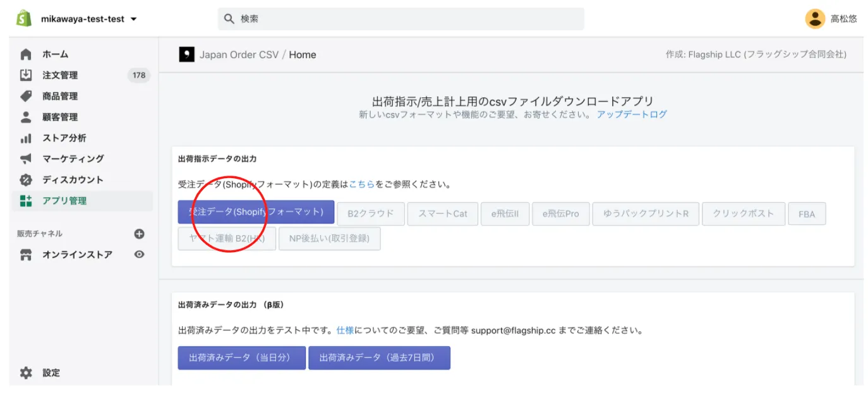Click the e飛伝Pro button

pos(561,214)
